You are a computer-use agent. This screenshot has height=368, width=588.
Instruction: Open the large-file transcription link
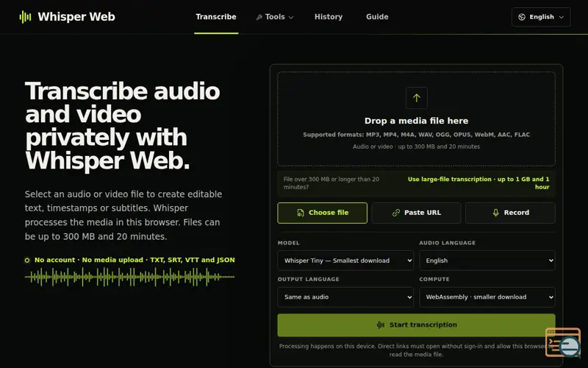478,183
